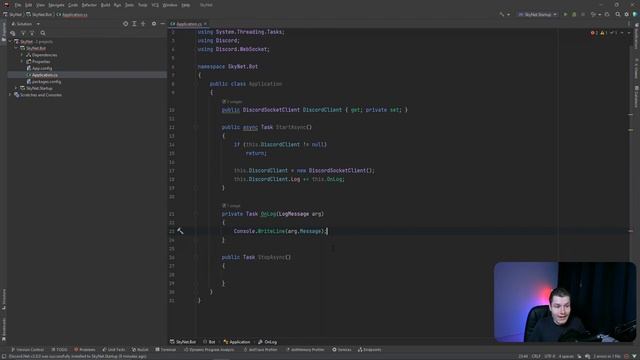
Task: Open the Endpoints tool window
Action: pyautogui.click(x=369, y=350)
